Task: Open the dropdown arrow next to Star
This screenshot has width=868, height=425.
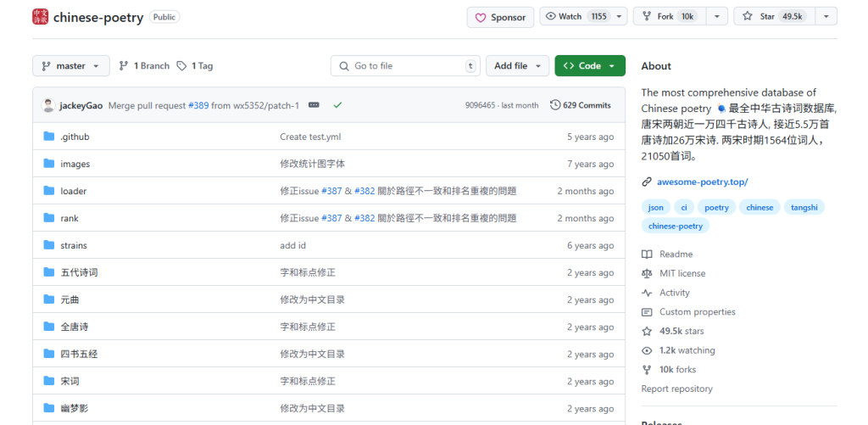Action: (x=826, y=17)
